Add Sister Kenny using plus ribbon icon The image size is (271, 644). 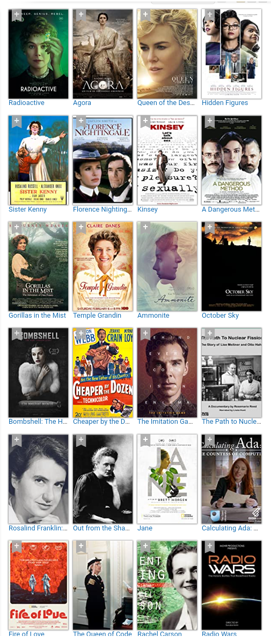pos(17,122)
